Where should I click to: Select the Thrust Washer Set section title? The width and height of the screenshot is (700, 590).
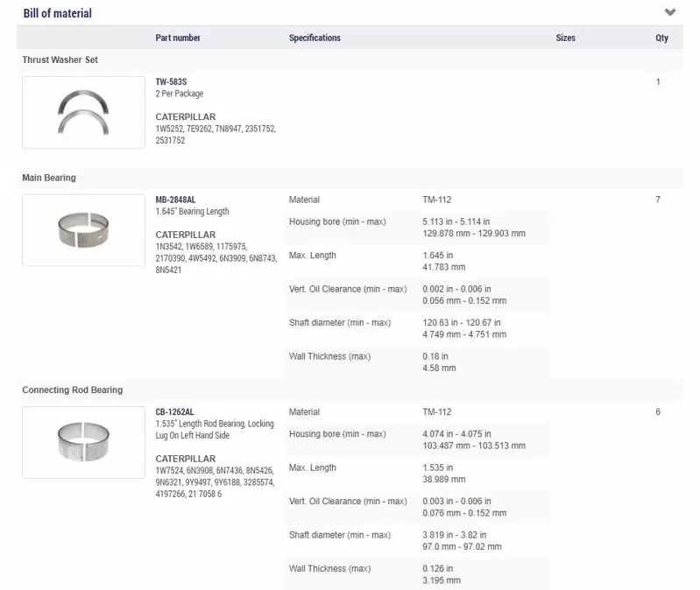click(60, 60)
